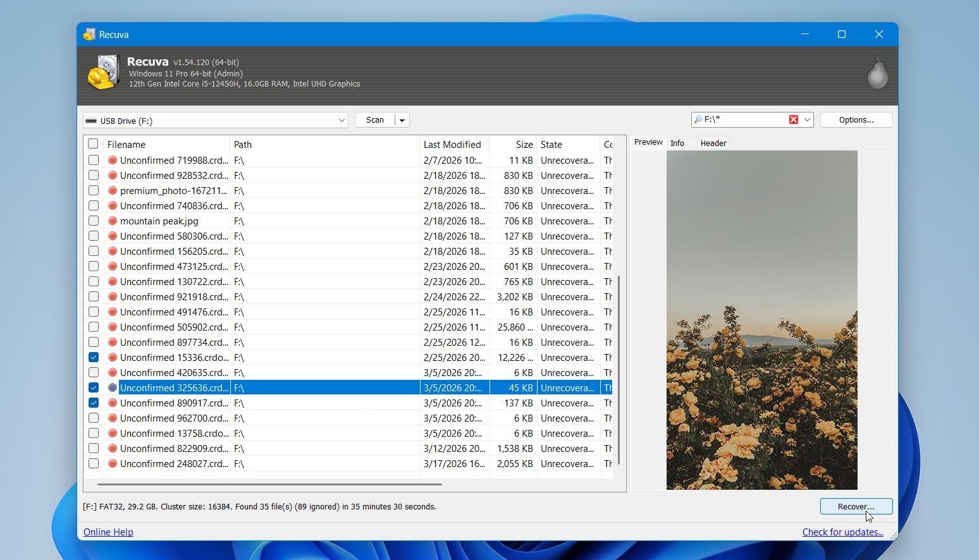Click Check for updates link
The height and width of the screenshot is (560, 979).
[843, 532]
